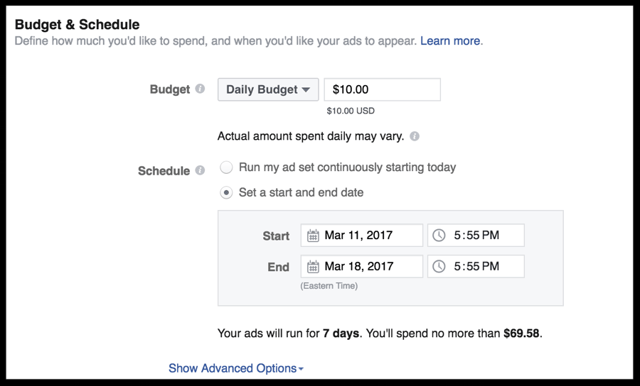
Task: Click the Start time 5:55 PM field
Action: [476, 235]
